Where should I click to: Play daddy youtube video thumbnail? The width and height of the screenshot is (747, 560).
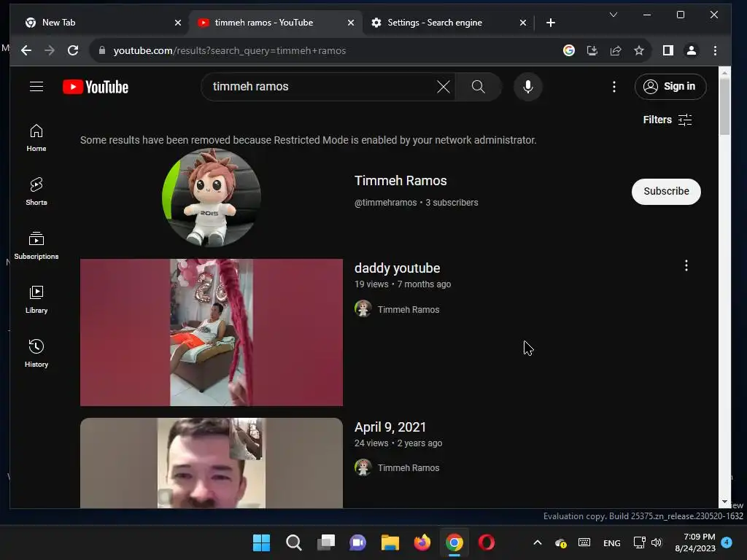(x=211, y=332)
